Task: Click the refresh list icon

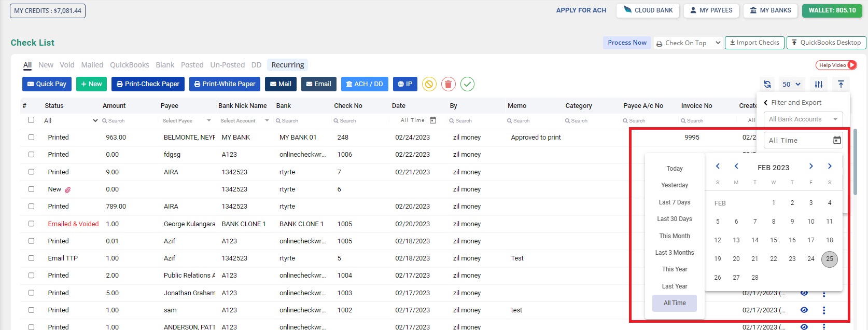Action: click(x=767, y=84)
